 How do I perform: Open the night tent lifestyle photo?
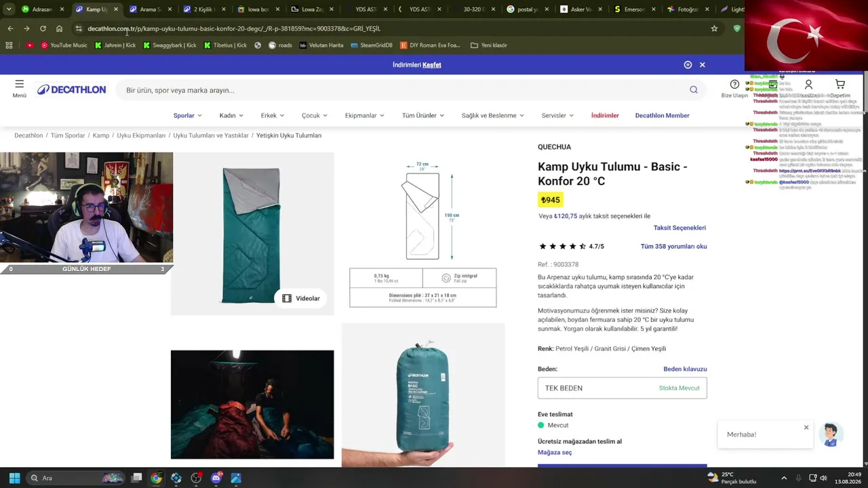(252, 405)
